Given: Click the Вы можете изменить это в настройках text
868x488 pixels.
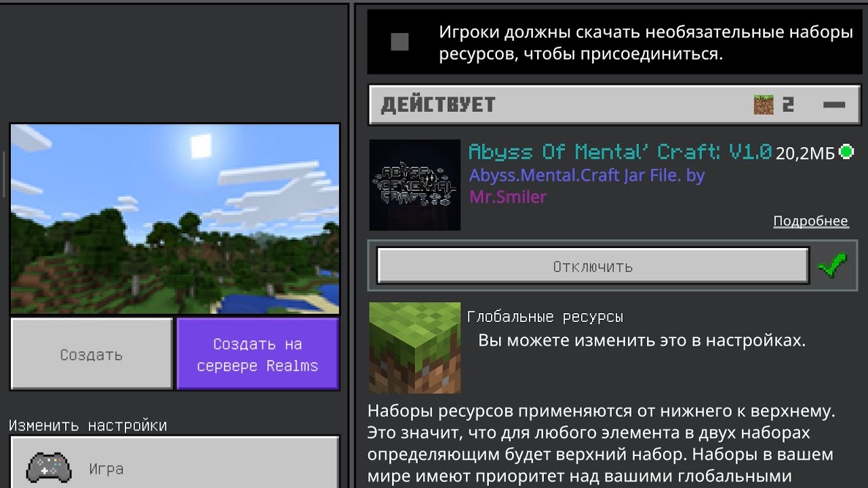Looking at the screenshot, I should click(x=642, y=340).
